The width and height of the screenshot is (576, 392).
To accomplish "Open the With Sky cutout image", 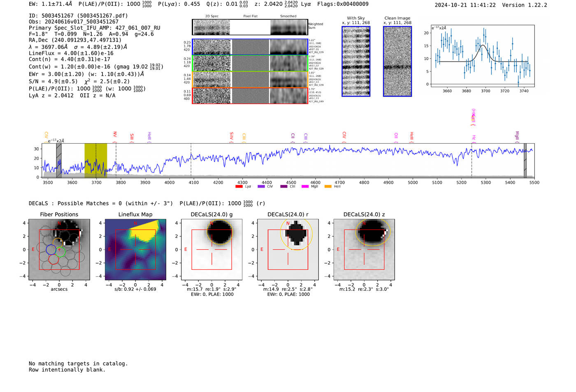I will click(356, 61).
